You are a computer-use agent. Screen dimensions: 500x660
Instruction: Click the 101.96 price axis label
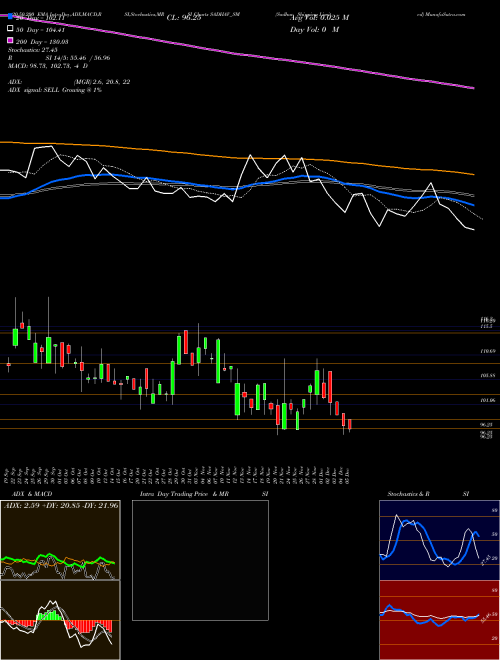click(x=487, y=400)
